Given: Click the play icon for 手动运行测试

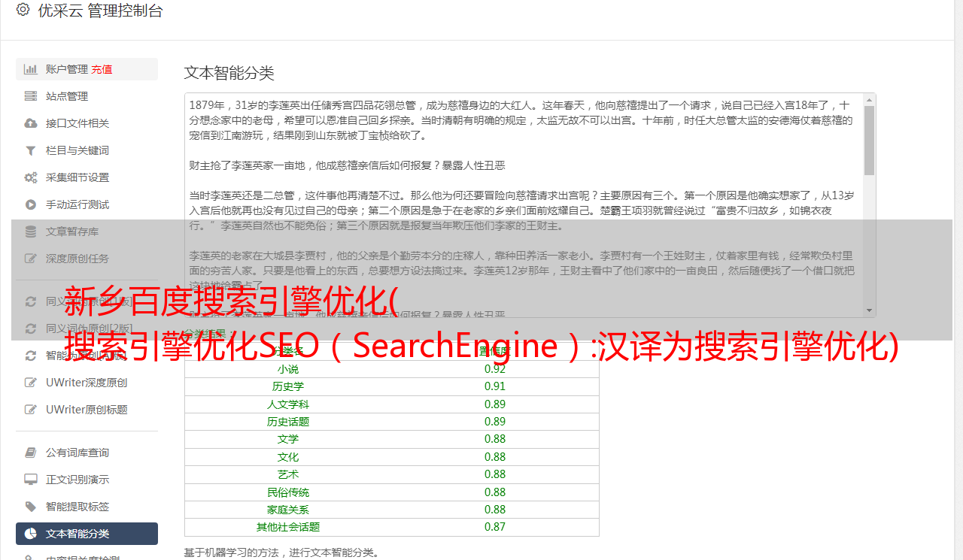Looking at the screenshot, I should 31,204.
